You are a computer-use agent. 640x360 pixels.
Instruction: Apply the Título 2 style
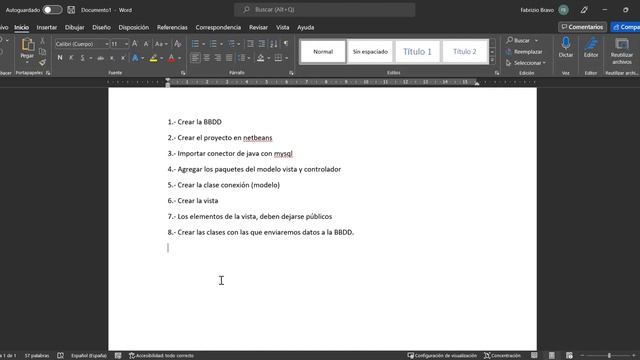click(464, 51)
